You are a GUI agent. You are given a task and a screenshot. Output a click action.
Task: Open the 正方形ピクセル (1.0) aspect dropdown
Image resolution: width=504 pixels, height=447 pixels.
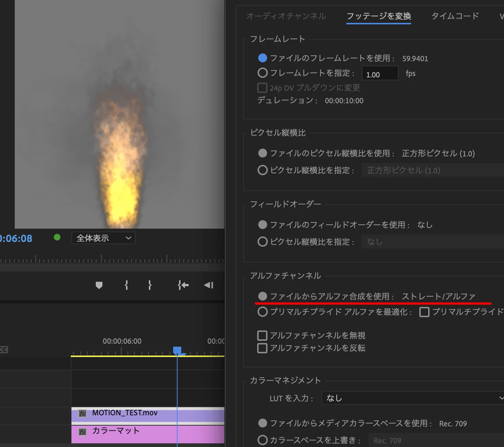coord(433,170)
